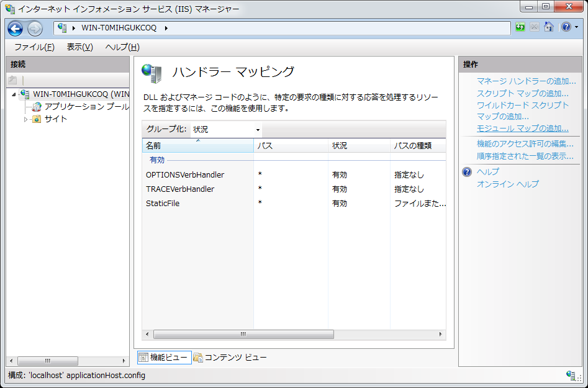This screenshot has height=388, width=588.
Task: Open the 表示 menu
Action: coord(79,47)
